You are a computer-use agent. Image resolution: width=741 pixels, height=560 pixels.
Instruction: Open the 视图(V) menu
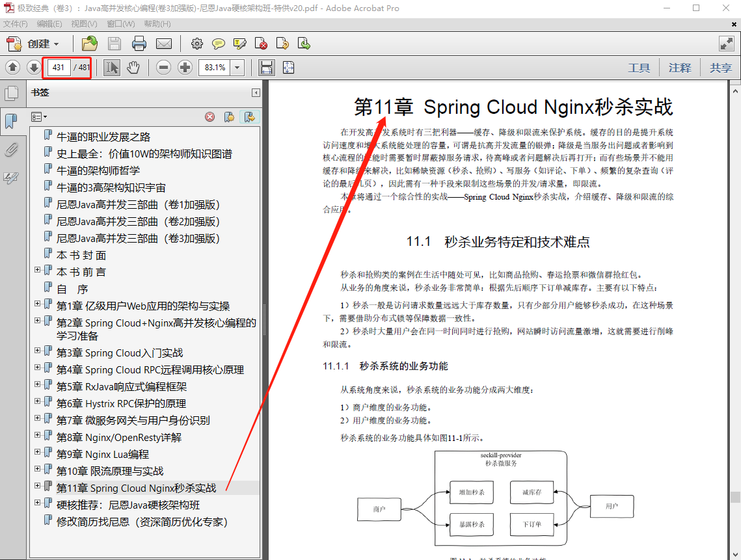(84, 23)
